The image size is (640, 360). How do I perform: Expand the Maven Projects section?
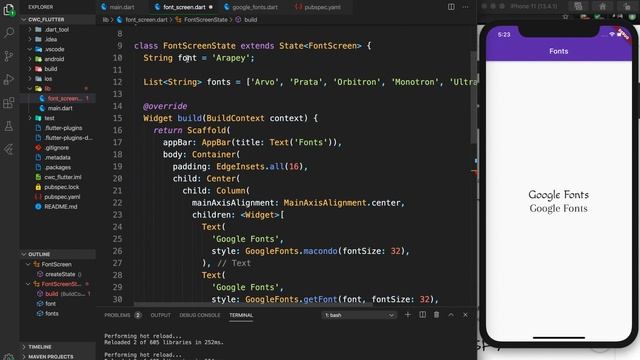click(58, 356)
